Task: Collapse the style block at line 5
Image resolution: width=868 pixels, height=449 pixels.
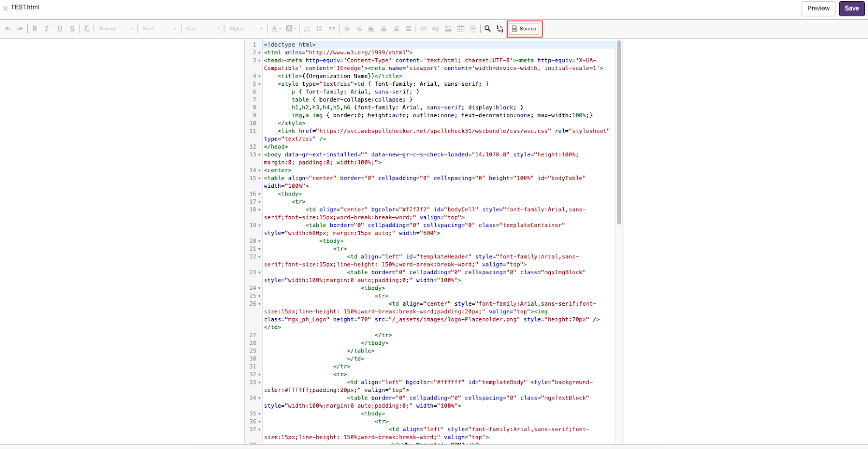Action: click(260, 84)
